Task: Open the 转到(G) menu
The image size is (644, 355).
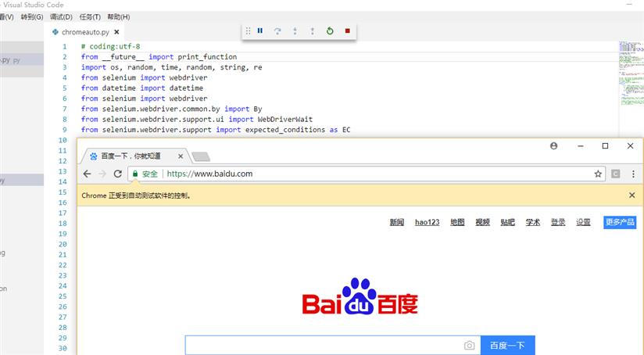Action: click(32, 17)
